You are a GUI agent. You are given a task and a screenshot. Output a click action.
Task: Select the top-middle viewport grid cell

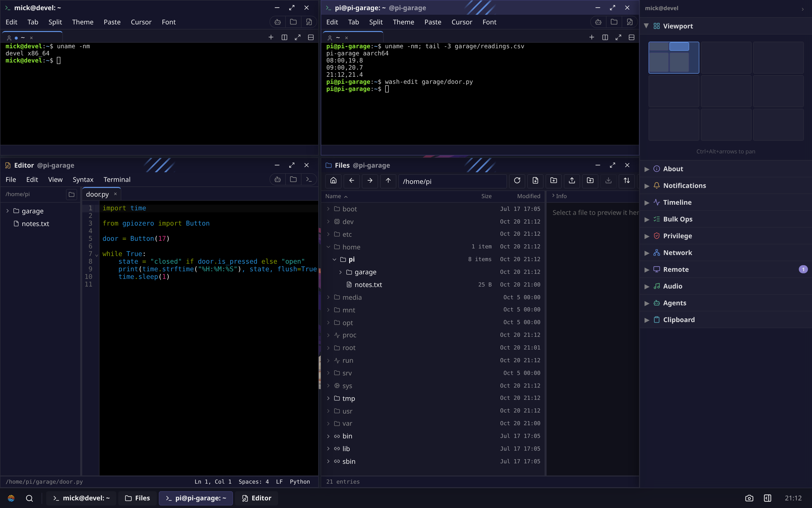726,57
